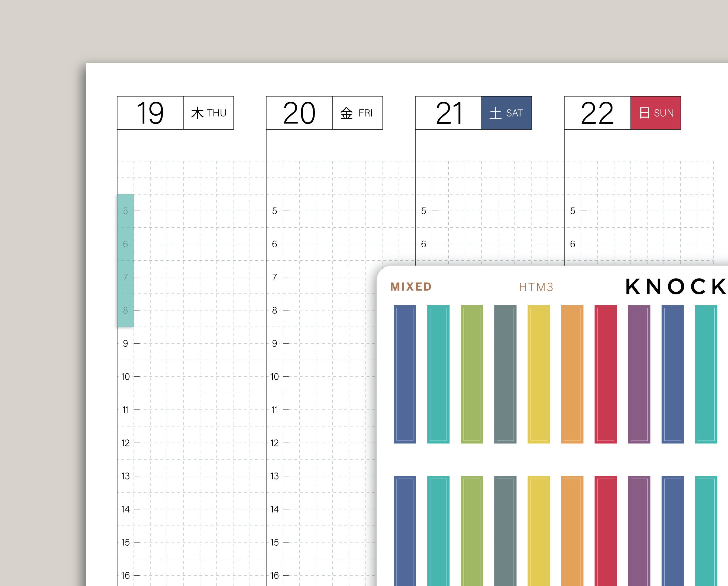
Task: Click the date 20 header box
Action: [x=299, y=113]
